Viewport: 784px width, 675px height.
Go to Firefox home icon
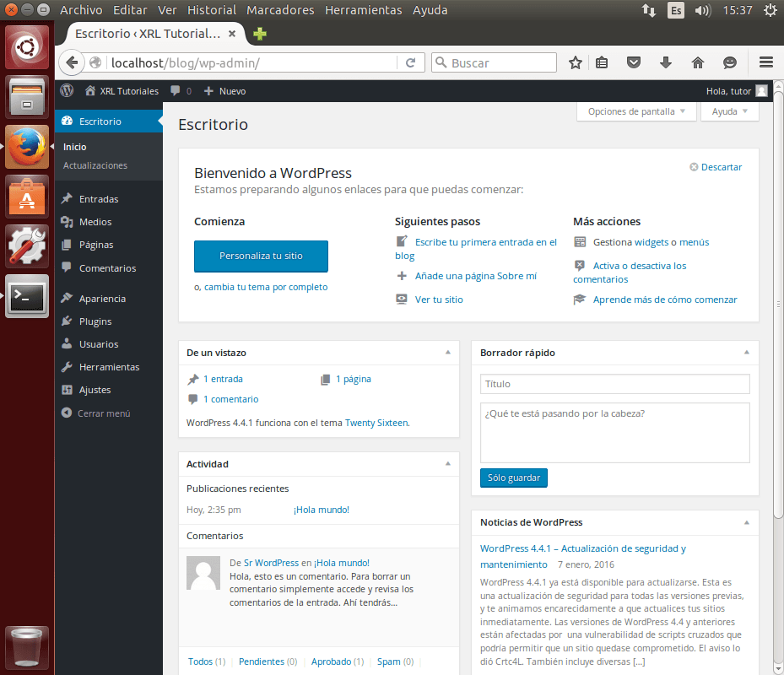pyautogui.click(x=698, y=62)
